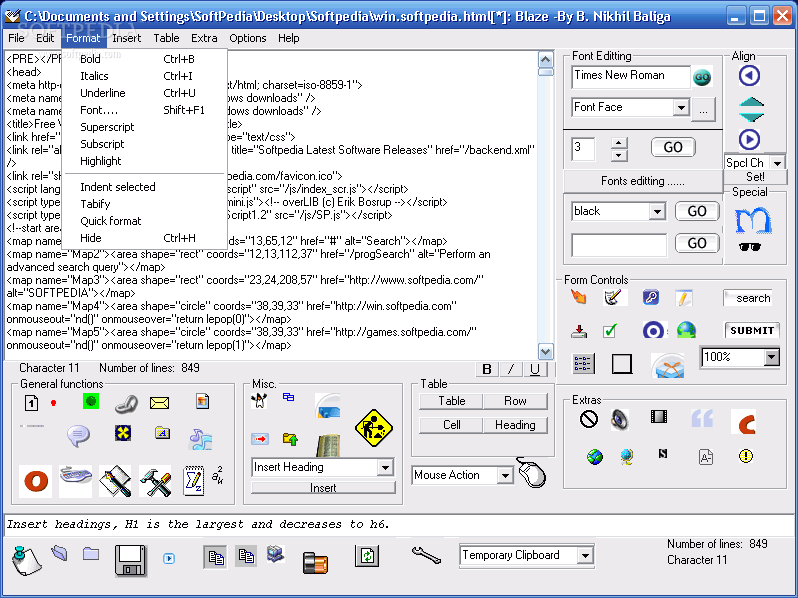
Task: Click the Table button
Action: 451,401
